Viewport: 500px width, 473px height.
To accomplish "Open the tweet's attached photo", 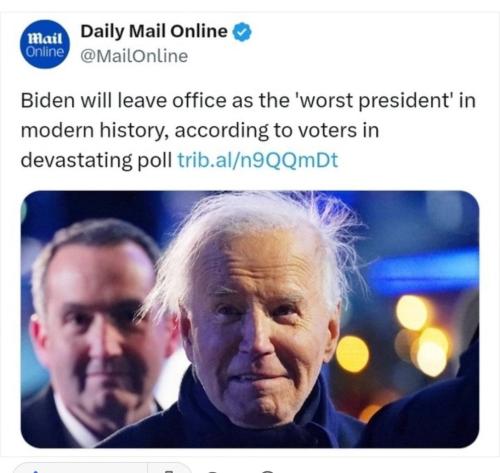I will point(250,319).
